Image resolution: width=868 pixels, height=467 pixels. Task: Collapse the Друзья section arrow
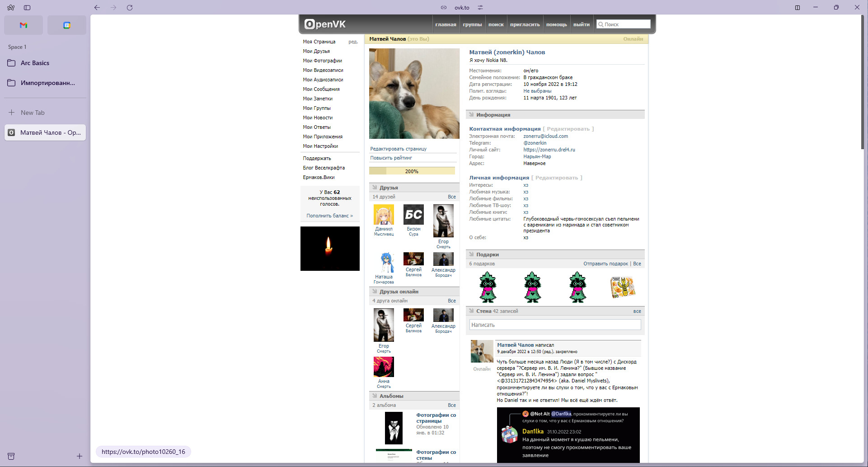[x=375, y=188]
